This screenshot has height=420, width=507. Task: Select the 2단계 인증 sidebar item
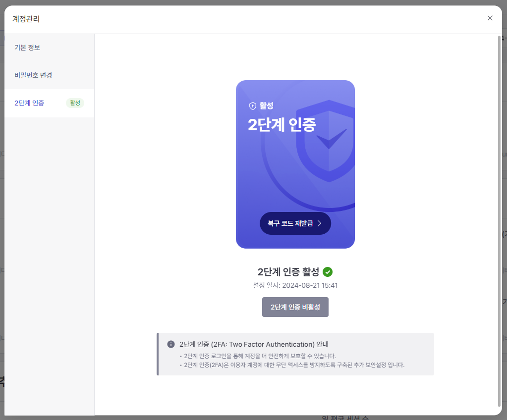coord(49,103)
